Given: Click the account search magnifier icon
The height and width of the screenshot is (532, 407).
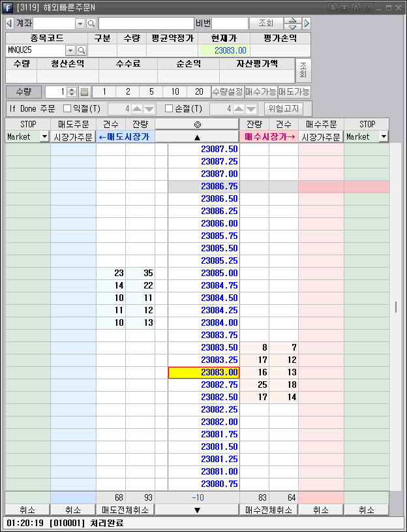Looking at the screenshot, I should pyautogui.click(x=91, y=23).
